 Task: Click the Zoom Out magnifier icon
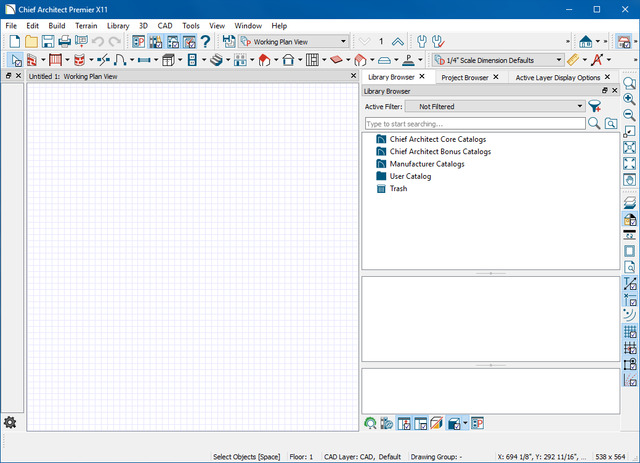click(629, 115)
